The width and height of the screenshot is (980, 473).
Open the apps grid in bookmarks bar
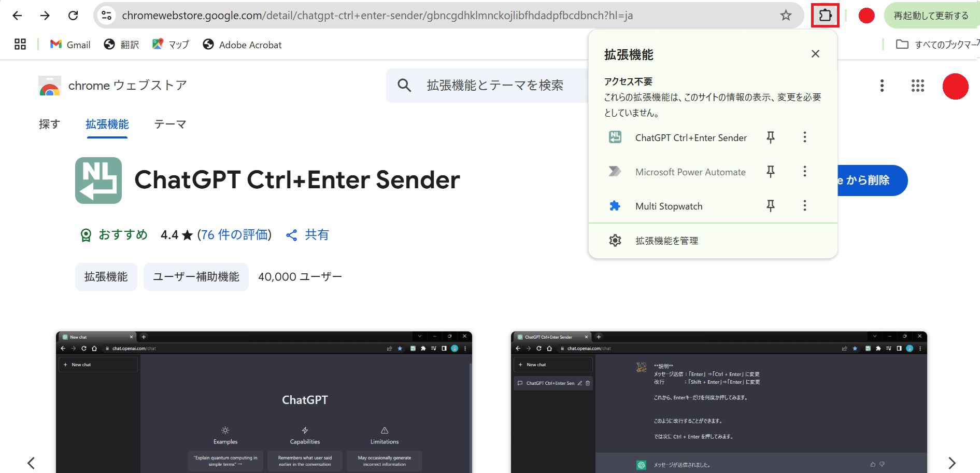coord(20,45)
